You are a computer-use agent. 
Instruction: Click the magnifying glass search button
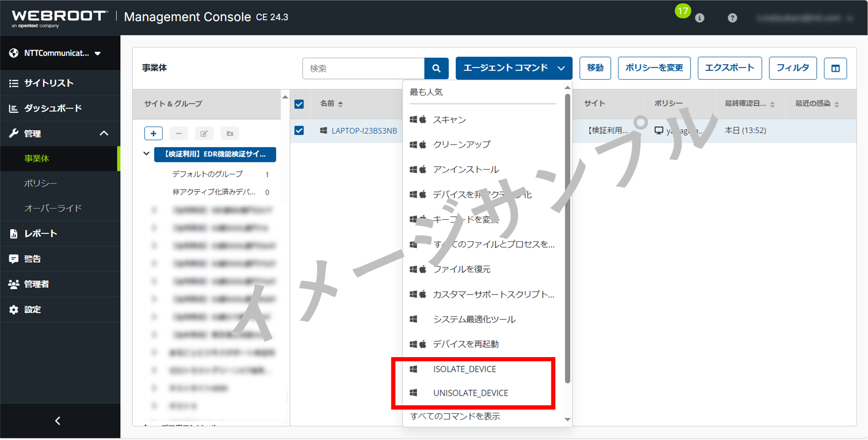(436, 68)
